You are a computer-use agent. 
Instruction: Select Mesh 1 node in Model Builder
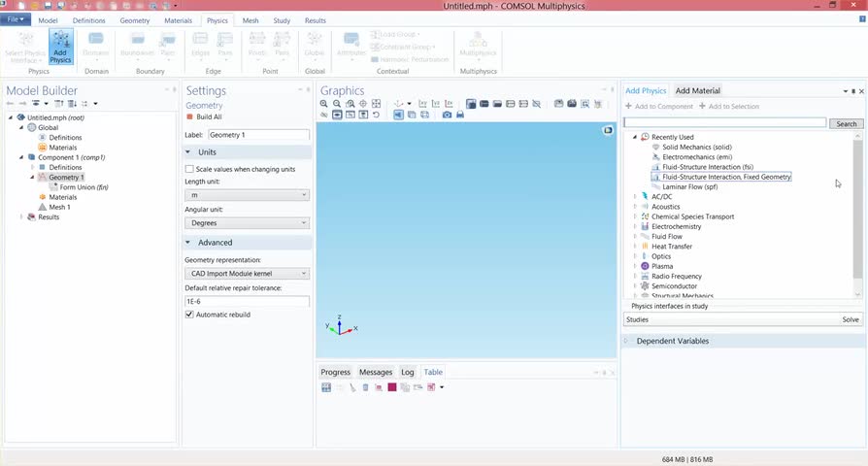tap(59, 207)
